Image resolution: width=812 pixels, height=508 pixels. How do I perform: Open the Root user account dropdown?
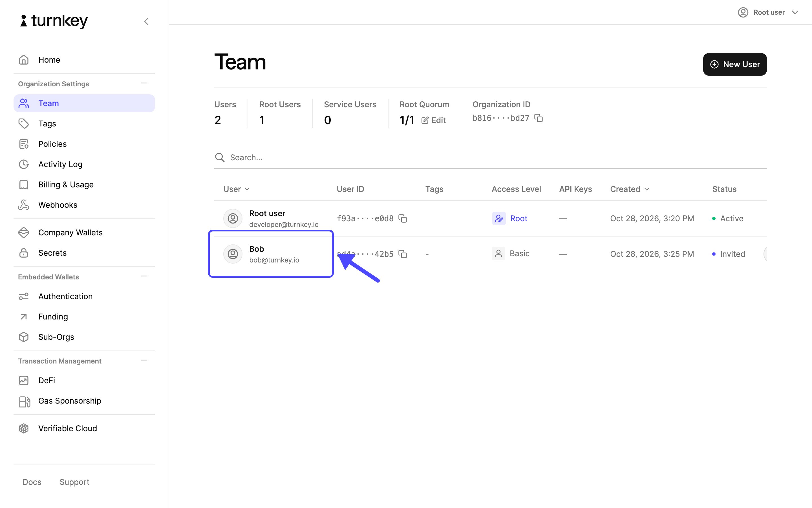768,12
